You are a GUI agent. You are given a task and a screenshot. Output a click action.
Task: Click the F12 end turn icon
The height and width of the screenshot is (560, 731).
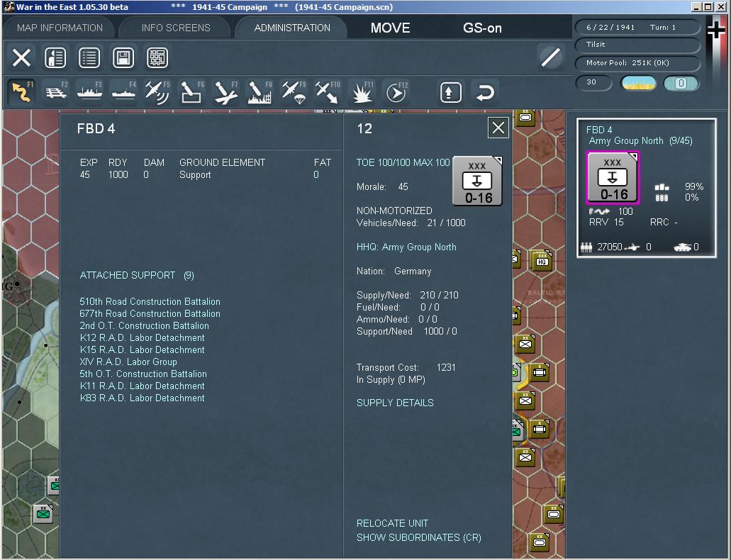tap(396, 92)
